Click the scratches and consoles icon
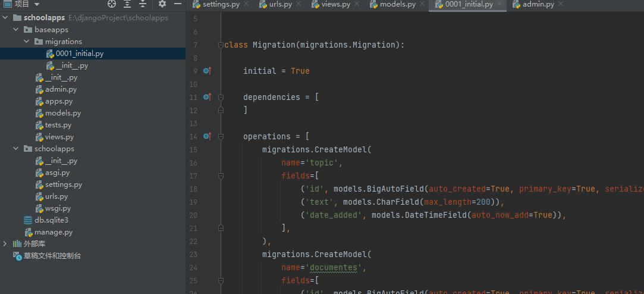The image size is (644, 294). (17, 256)
